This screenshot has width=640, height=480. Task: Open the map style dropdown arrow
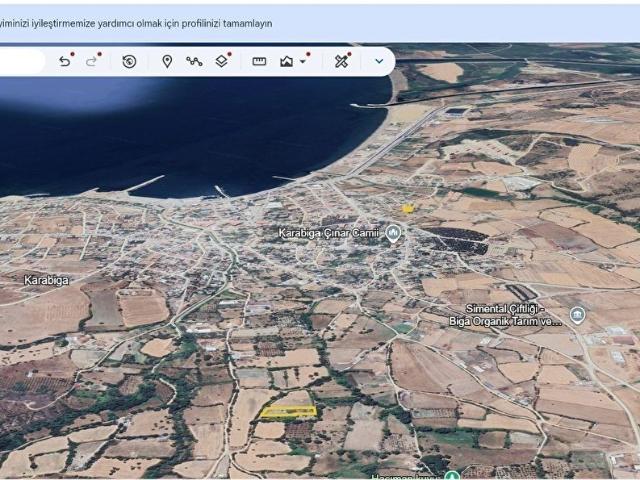click(x=303, y=62)
